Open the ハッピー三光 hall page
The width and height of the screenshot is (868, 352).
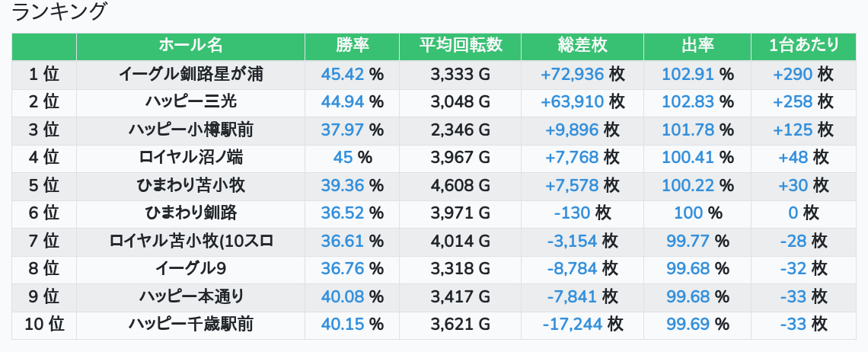pos(190,102)
